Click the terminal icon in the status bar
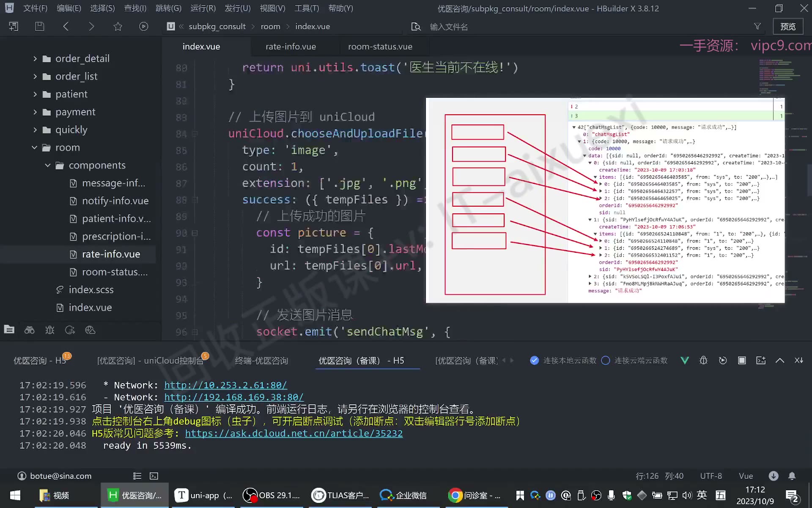The image size is (812, 508). [154, 476]
